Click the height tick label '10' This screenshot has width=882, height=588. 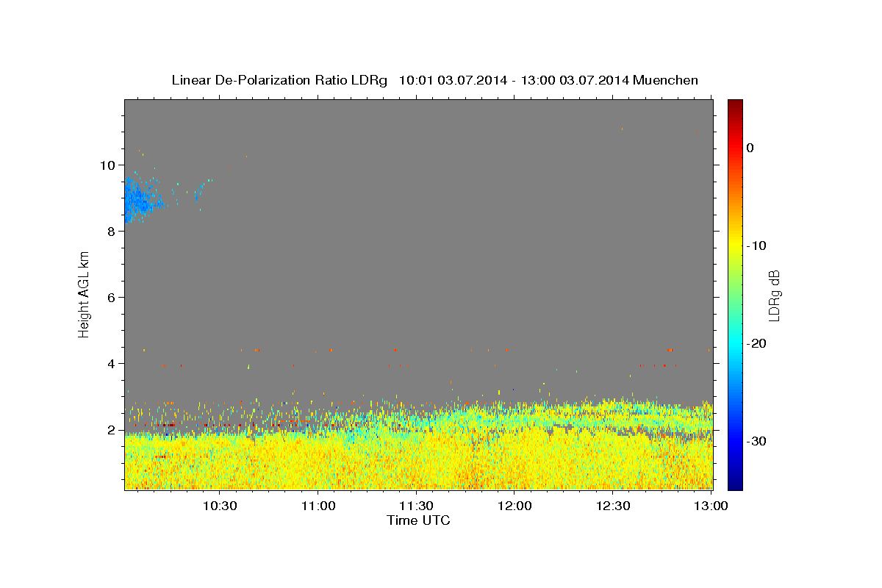108,165
